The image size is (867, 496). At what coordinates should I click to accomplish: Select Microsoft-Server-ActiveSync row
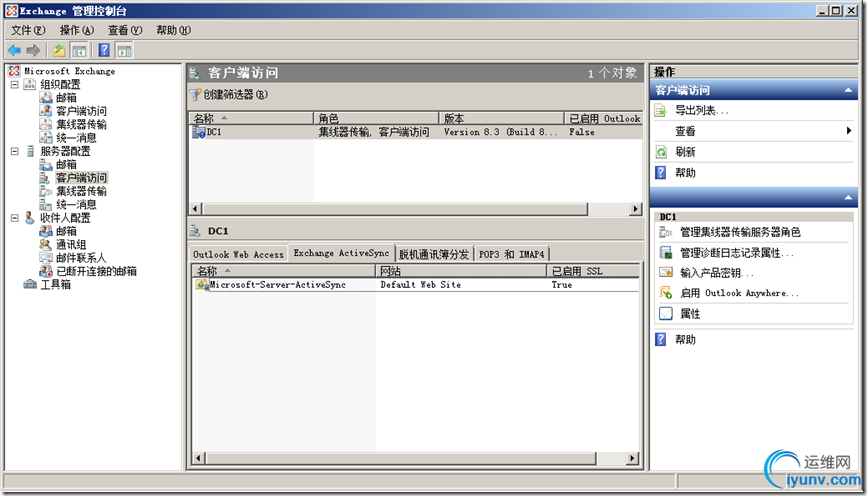pos(416,285)
